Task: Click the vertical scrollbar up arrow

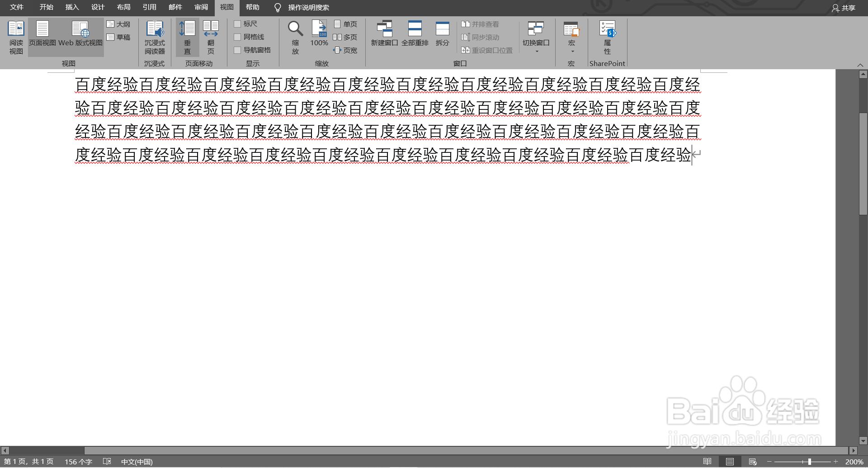Action: tap(863, 74)
